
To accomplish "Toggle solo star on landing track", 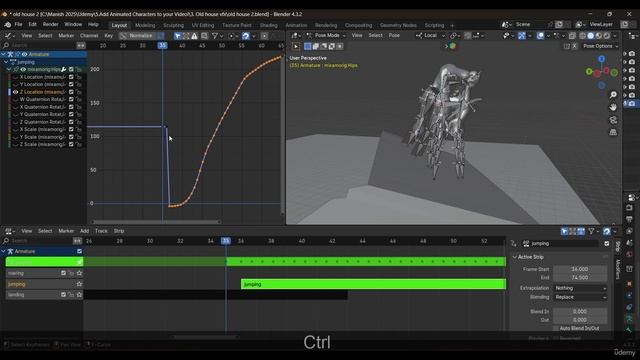I will pyautogui.click(x=79, y=294).
